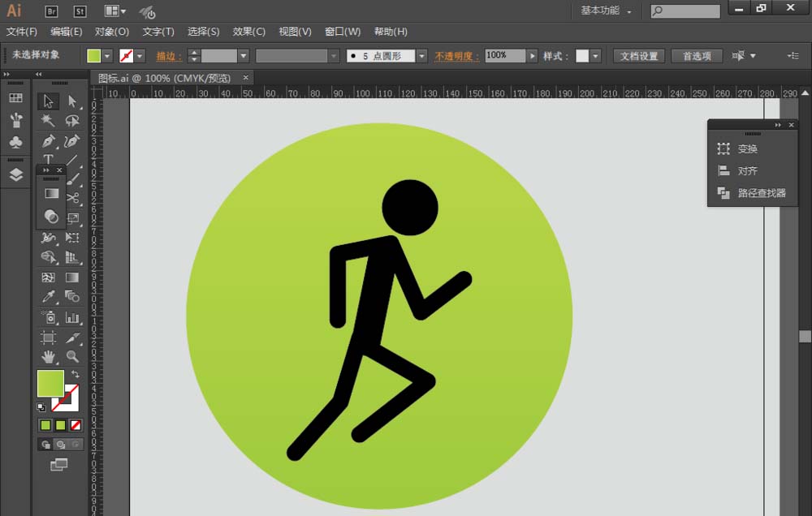This screenshot has width=812, height=516.
Task: Select the Zoom tool
Action: [x=72, y=357]
